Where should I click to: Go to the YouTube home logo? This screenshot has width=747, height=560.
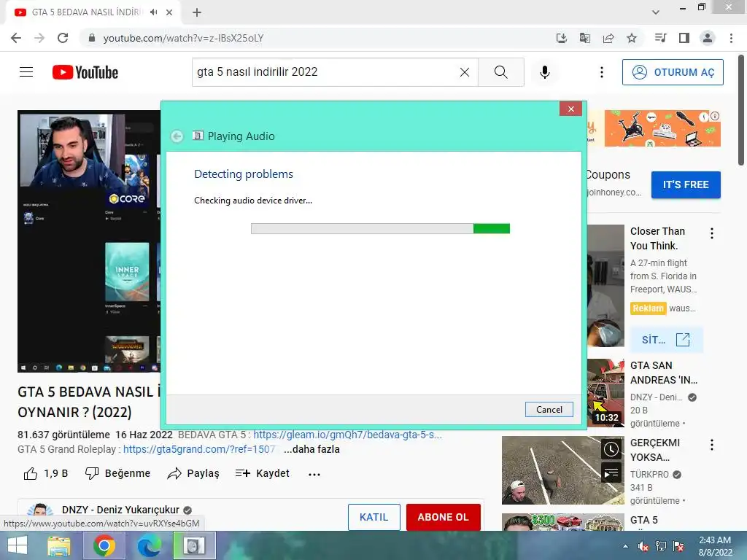pyautogui.click(x=85, y=72)
